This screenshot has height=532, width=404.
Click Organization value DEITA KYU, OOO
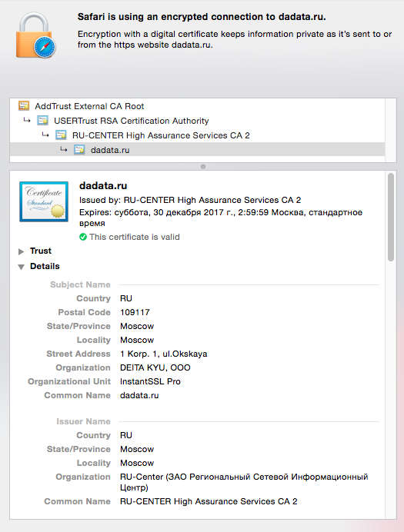(155, 367)
